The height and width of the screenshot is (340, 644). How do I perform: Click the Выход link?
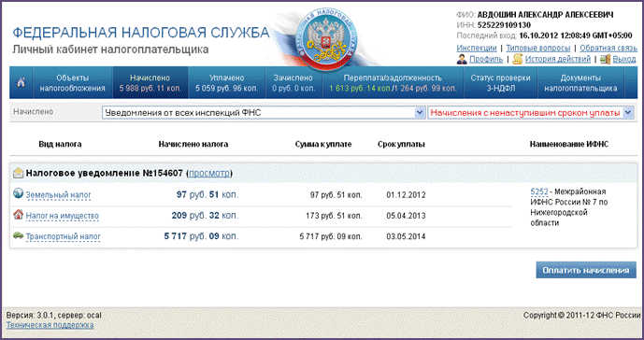coord(623,59)
